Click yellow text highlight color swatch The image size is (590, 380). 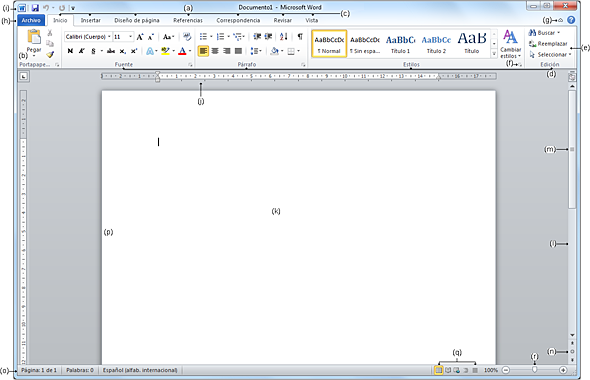(165, 51)
